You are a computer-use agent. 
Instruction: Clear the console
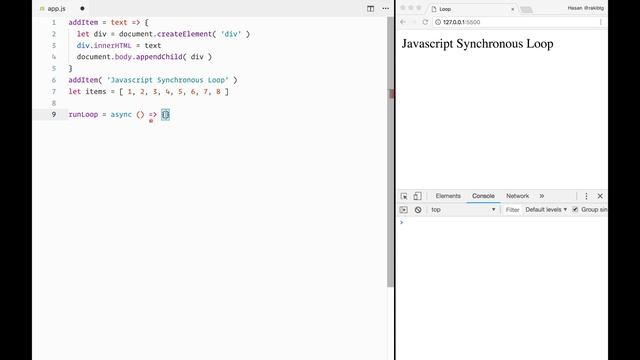pyautogui.click(x=418, y=209)
